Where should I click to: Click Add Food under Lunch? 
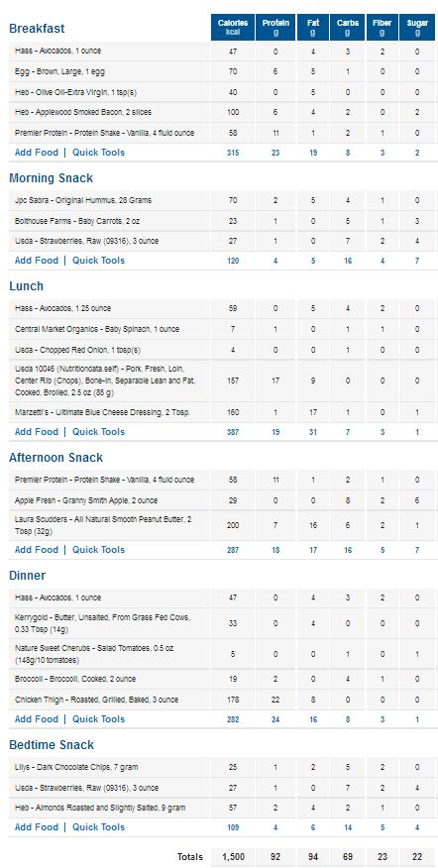(x=36, y=432)
